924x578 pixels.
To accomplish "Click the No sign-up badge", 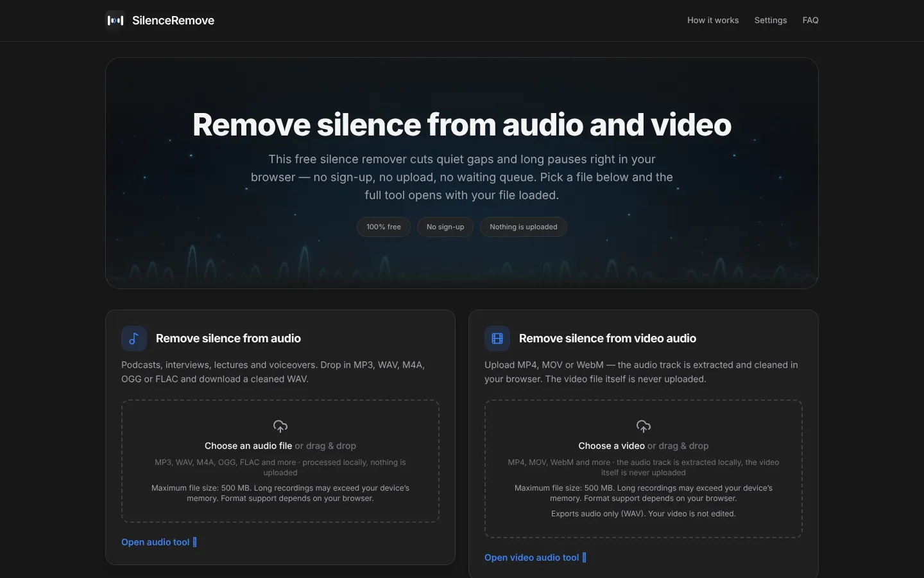I will 445,227.
